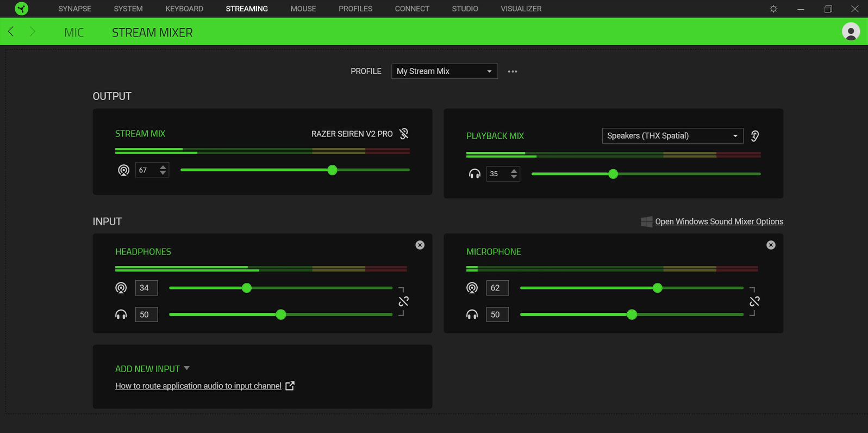
Task: Toggle the Headphones volume link icon
Action: [403, 301]
